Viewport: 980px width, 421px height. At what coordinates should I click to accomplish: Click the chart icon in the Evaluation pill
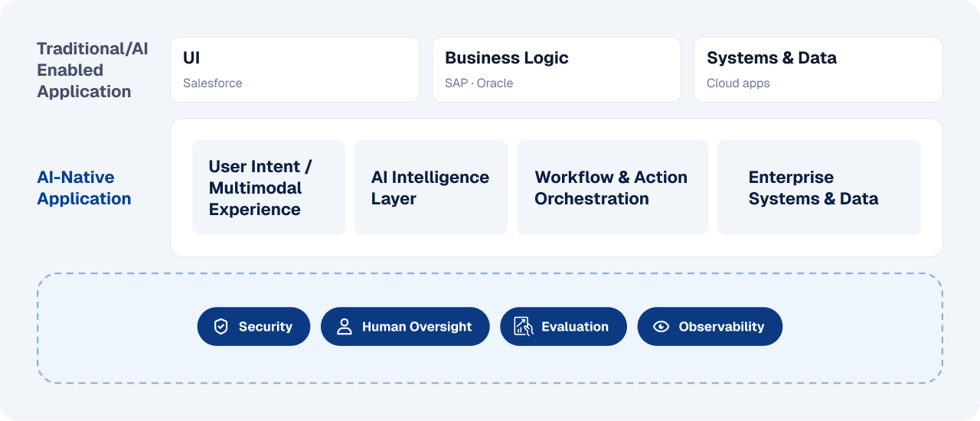pyautogui.click(x=524, y=327)
